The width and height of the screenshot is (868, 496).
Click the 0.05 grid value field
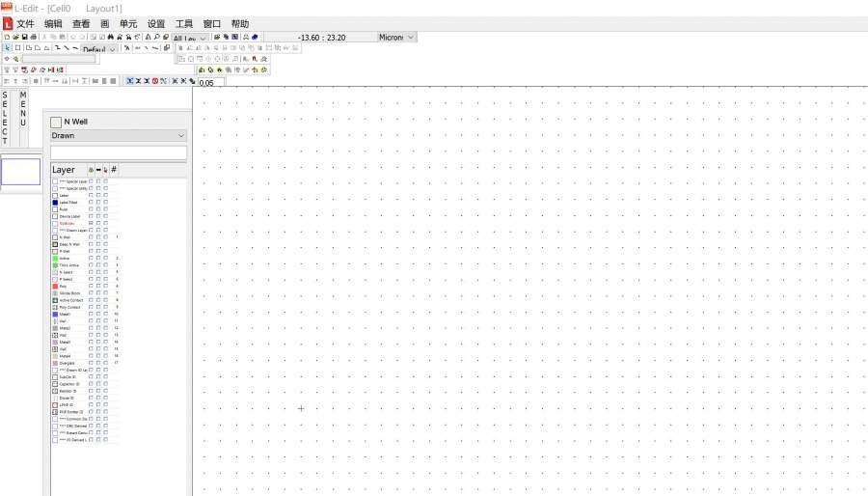tap(212, 82)
